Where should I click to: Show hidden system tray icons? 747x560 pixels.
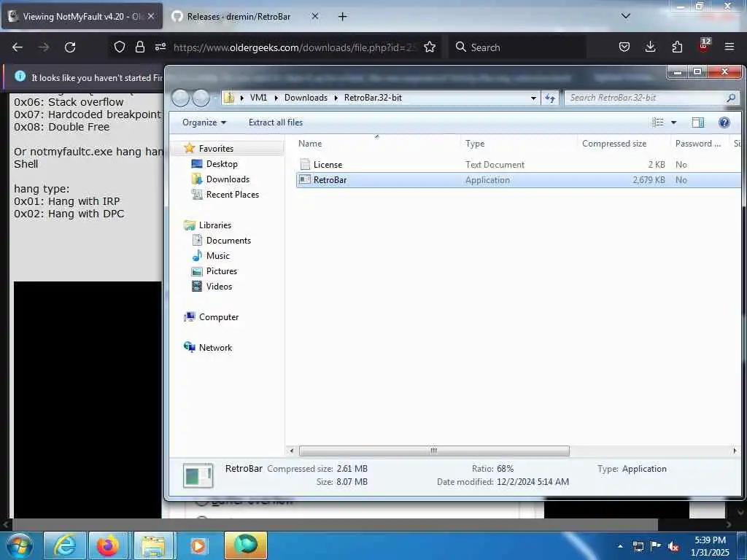pos(620,546)
